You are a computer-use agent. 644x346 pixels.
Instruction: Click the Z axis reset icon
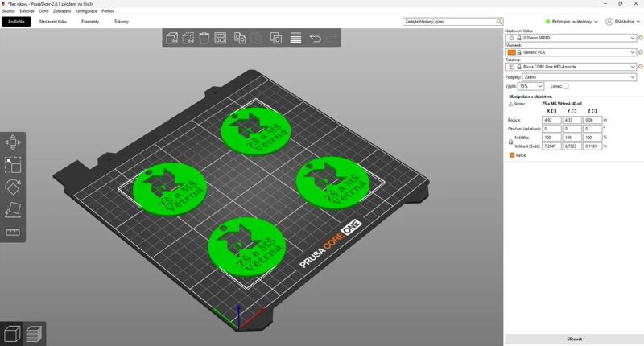pyautogui.click(x=594, y=111)
